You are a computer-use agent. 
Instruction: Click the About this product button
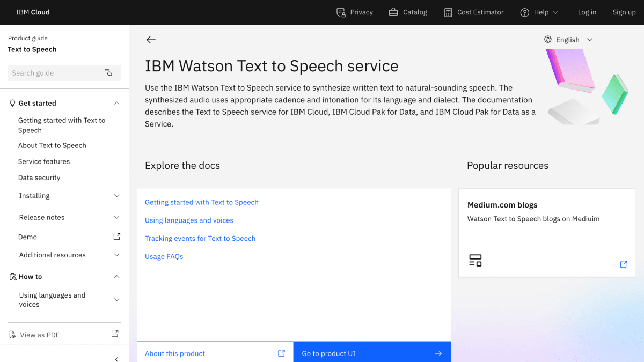[215, 352]
